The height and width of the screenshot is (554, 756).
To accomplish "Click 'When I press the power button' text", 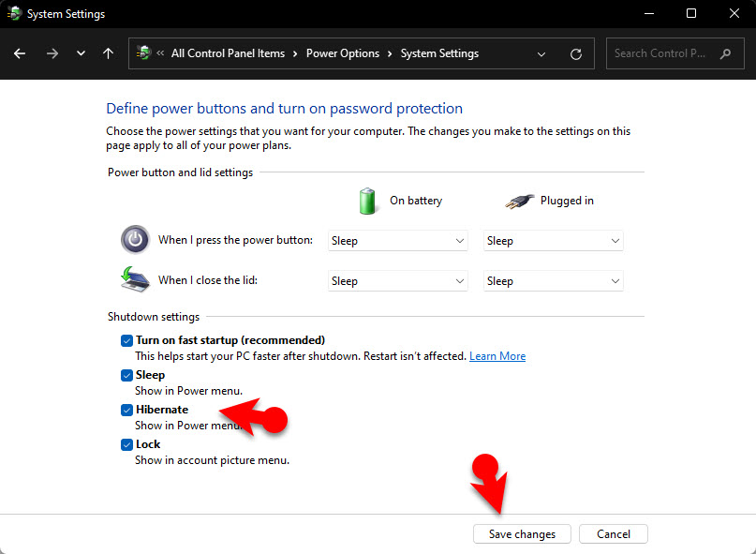I will 235,240.
